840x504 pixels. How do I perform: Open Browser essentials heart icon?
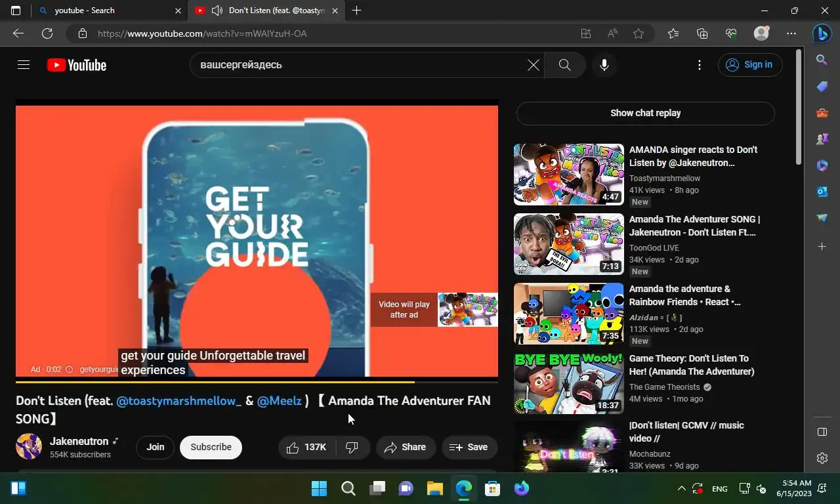pyautogui.click(x=731, y=33)
